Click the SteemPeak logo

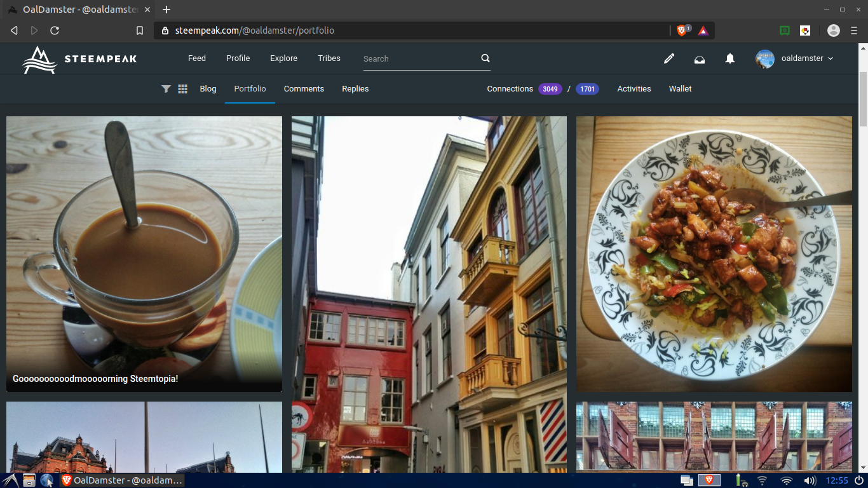point(80,59)
